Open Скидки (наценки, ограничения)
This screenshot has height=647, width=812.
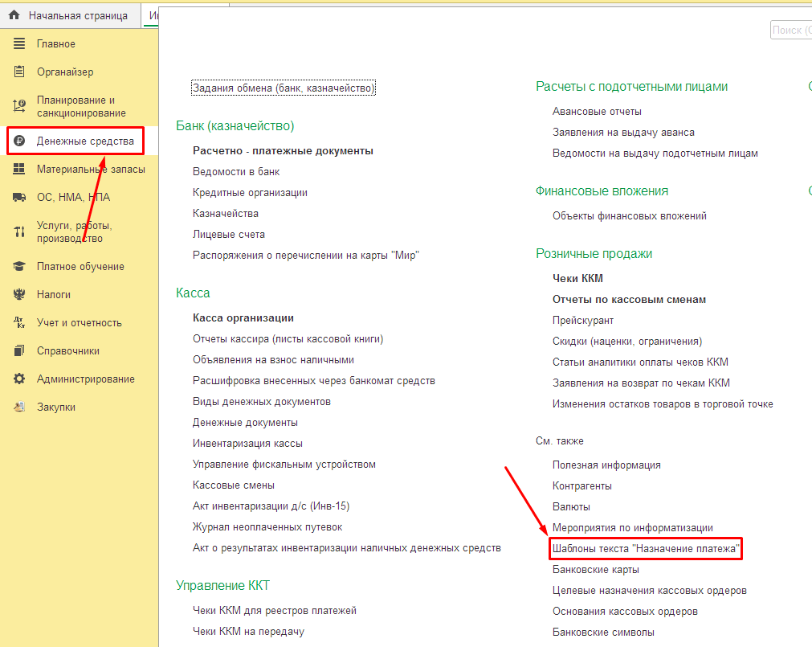627,342
